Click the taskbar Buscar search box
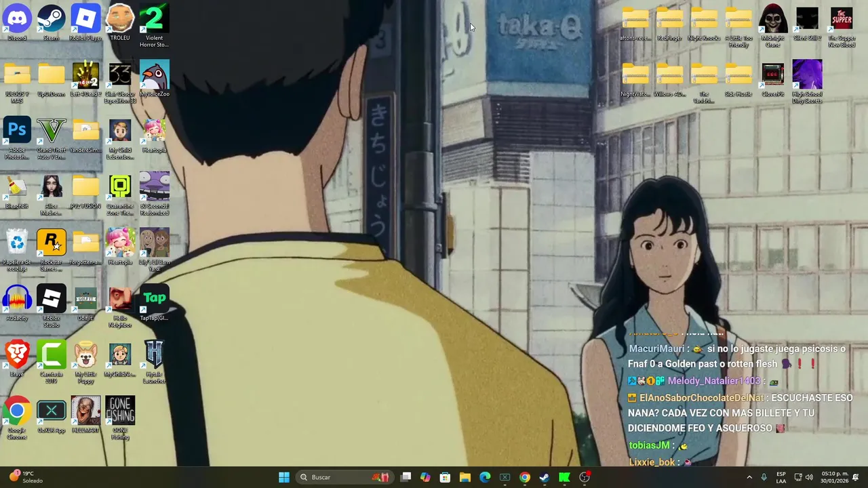The width and height of the screenshot is (868, 488). coord(344,477)
